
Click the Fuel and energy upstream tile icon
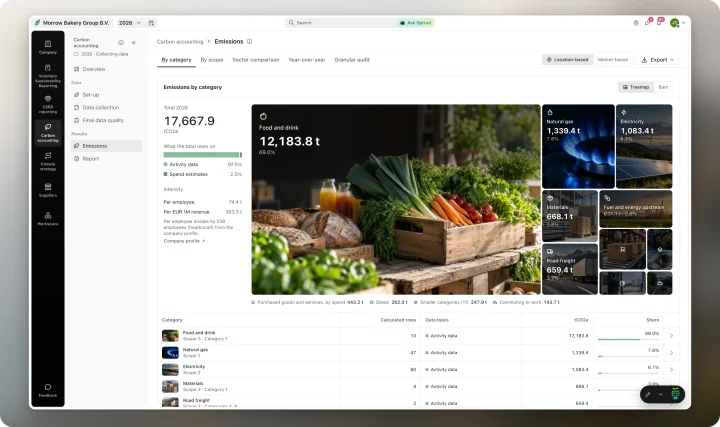607,198
